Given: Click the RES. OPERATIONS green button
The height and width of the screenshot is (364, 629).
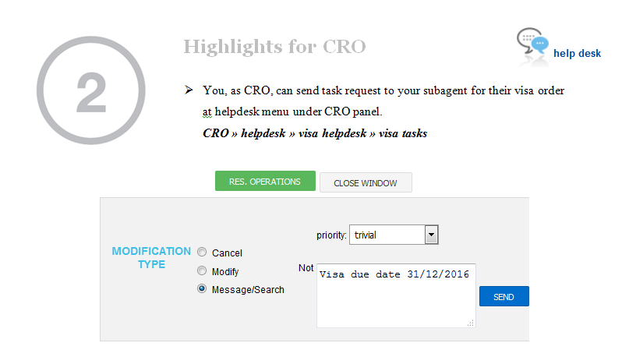Looking at the screenshot, I should click(265, 181).
